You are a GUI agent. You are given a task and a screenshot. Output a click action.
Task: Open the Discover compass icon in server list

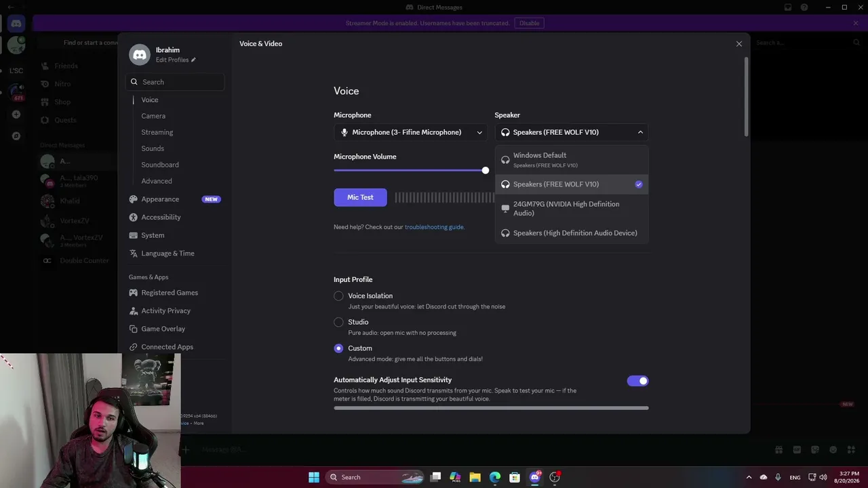(x=16, y=136)
